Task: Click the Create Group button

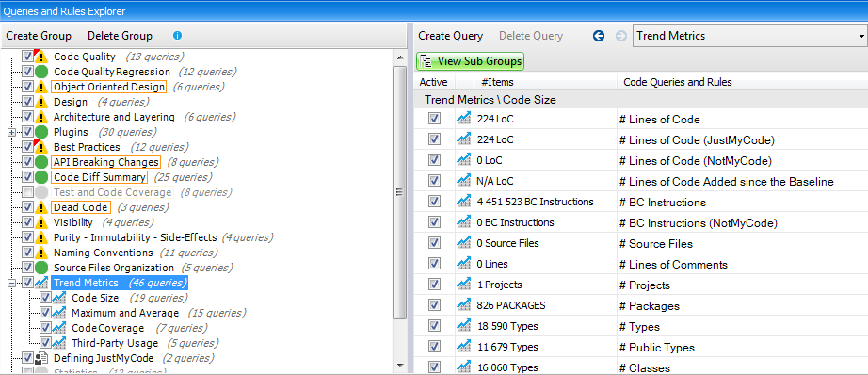Action: click(39, 36)
